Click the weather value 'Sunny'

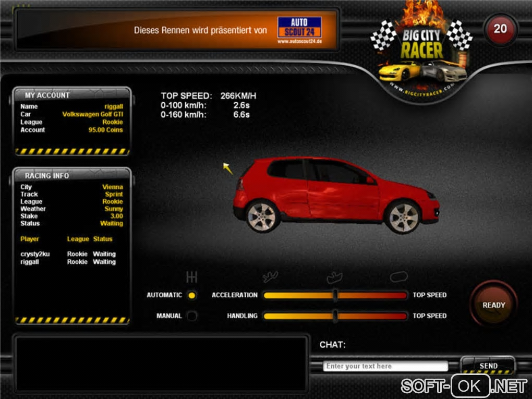click(x=114, y=209)
